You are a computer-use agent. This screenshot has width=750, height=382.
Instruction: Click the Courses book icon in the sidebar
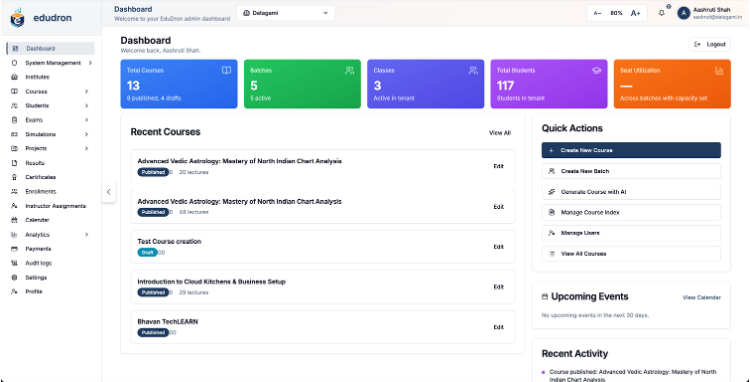(x=14, y=91)
